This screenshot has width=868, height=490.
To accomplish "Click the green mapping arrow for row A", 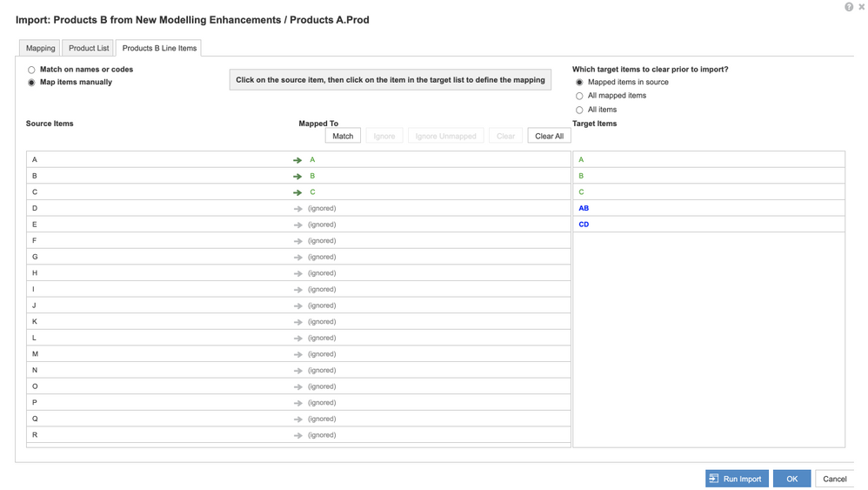I will (297, 160).
